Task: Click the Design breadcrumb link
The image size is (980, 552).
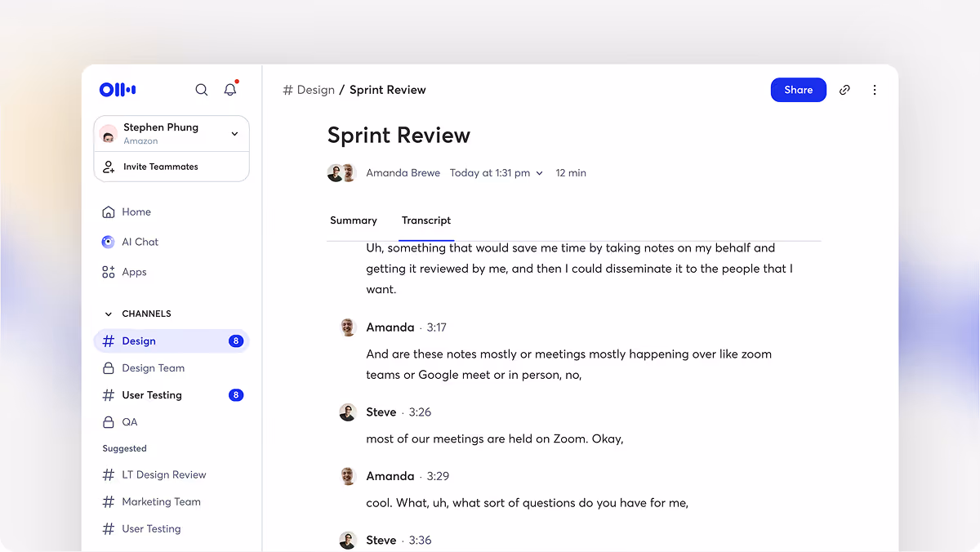Action: [316, 90]
